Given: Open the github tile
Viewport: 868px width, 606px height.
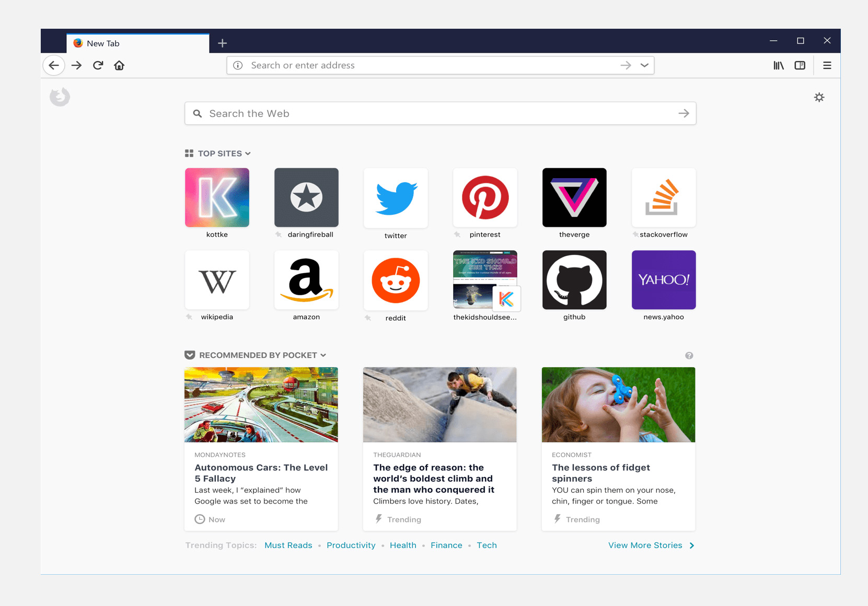Looking at the screenshot, I should point(574,280).
